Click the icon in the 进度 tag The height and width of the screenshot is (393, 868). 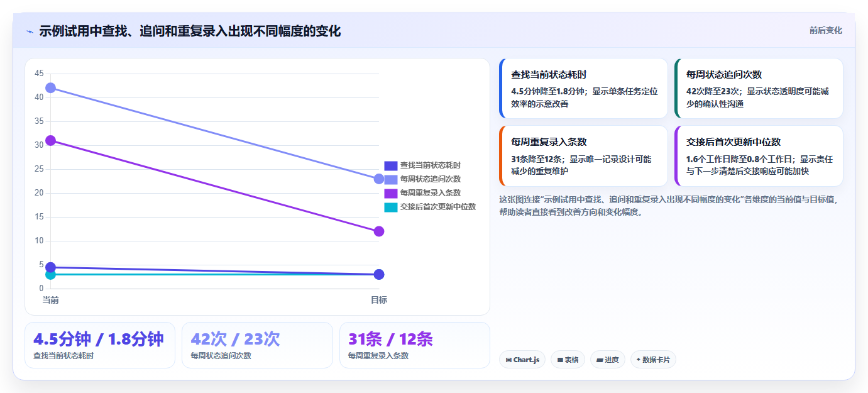tap(600, 360)
